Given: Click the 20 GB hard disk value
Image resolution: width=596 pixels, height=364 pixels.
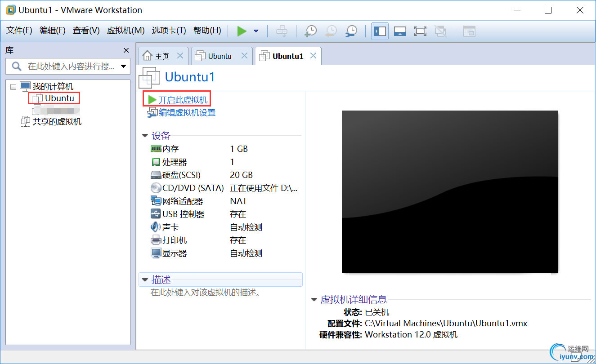Looking at the screenshot, I should (x=242, y=175).
